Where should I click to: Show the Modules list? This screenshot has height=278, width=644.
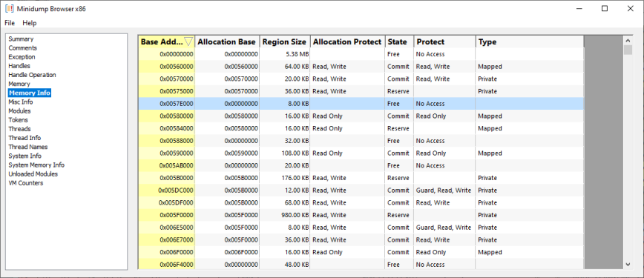click(20, 111)
